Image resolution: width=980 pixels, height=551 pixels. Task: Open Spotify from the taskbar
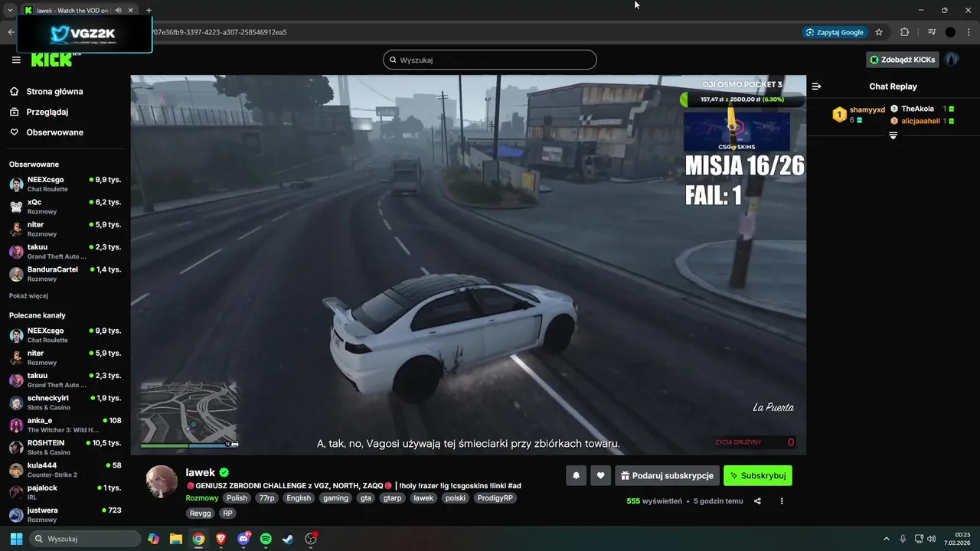pos(266,539)
